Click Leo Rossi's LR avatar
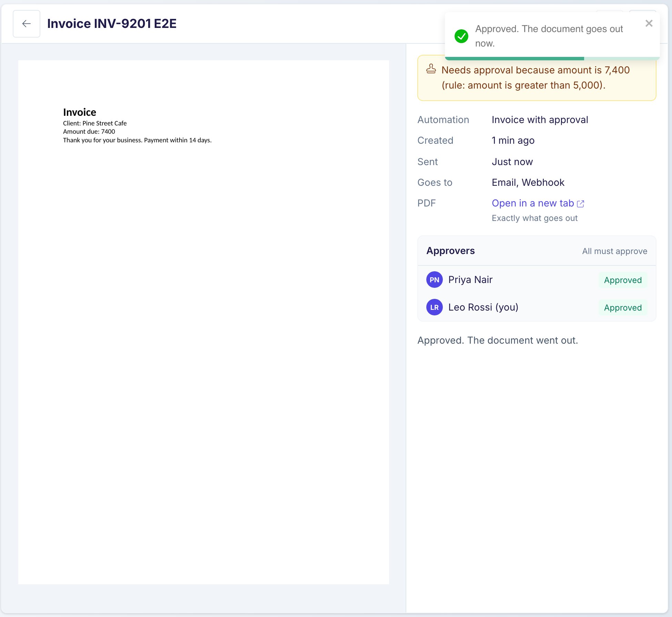 [434, 307]
